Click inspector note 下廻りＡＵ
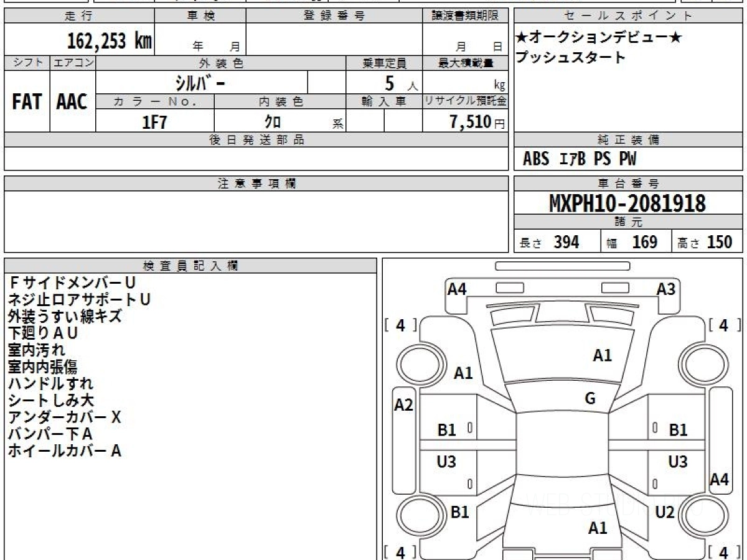The width and height of the screenshot is (747, 560). click(x=43, y=333)
